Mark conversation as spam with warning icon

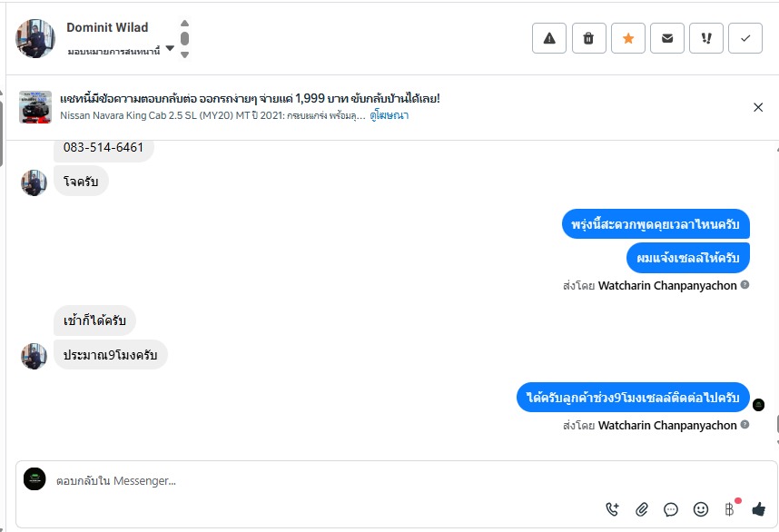(x=549, y=38)
